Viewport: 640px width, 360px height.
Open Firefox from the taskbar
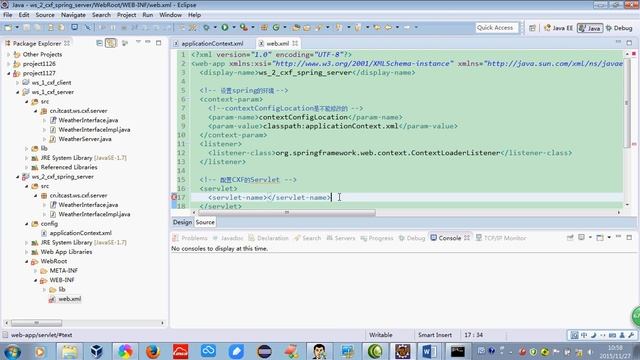click(x=153, y=351)
